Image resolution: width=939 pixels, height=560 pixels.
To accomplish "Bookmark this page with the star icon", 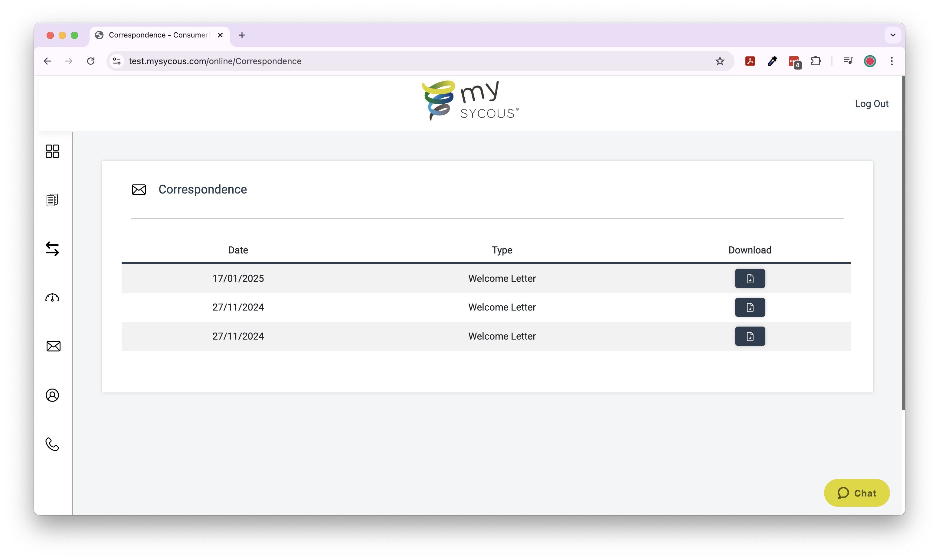I will pos(719,61).
